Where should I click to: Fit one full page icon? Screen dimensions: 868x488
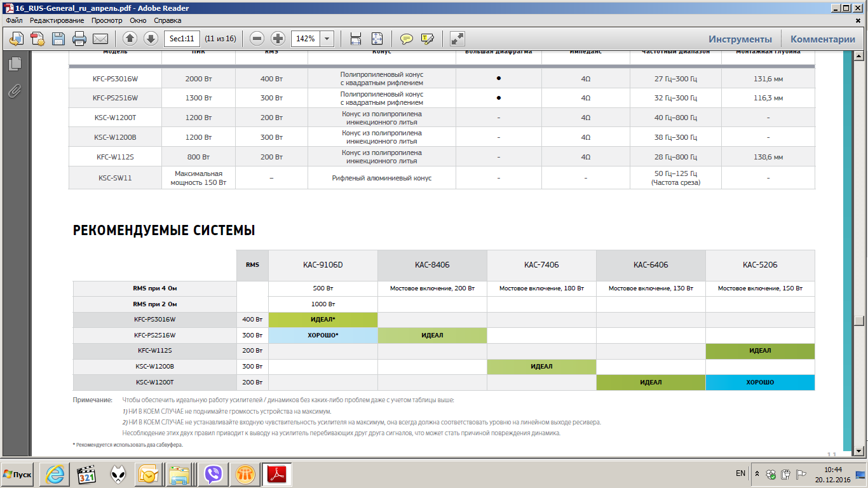click(x=377, y=39)
